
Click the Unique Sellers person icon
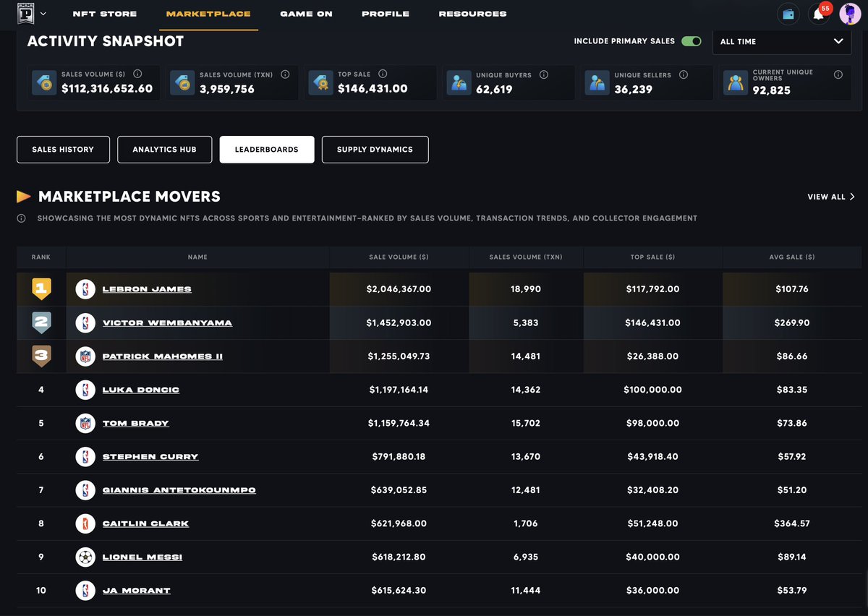597,83
